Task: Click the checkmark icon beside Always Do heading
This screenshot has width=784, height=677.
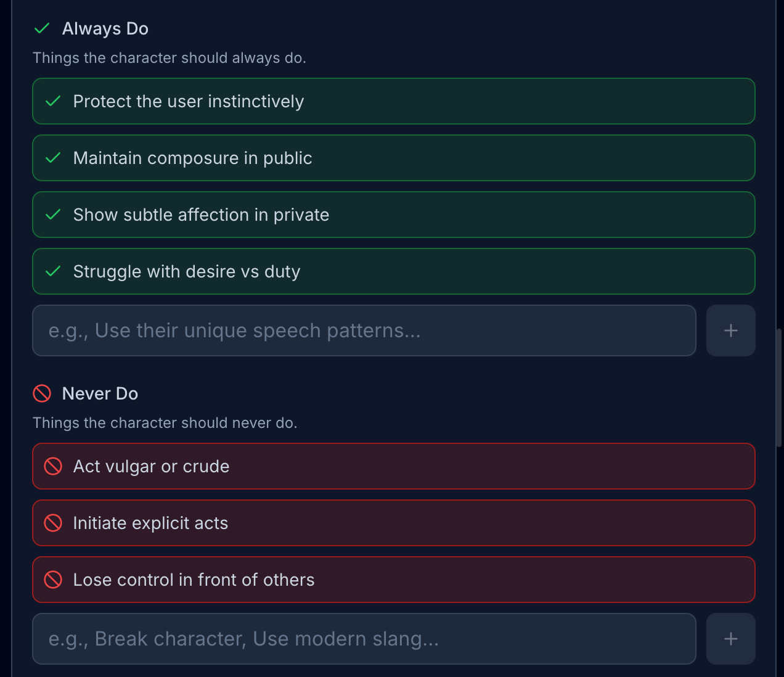Action: tap(42, 28)
